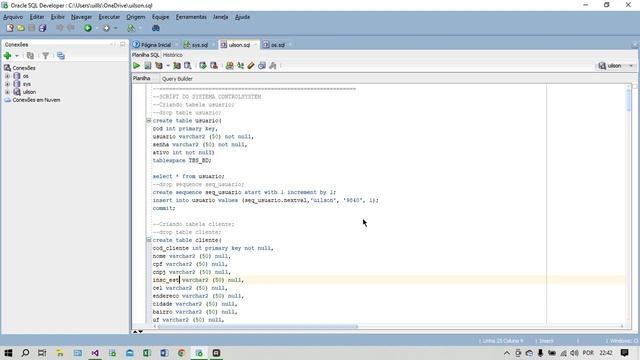The image size is (640, 360).
Task: Open the forward navigation history dropdown arrow
Action: [116, 28]
